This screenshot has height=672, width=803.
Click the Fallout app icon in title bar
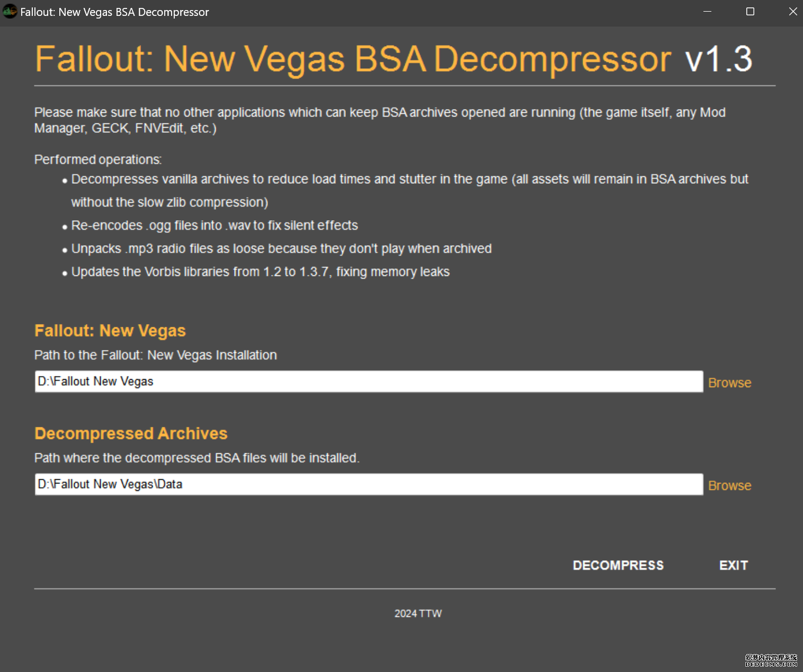coord(10,12)
